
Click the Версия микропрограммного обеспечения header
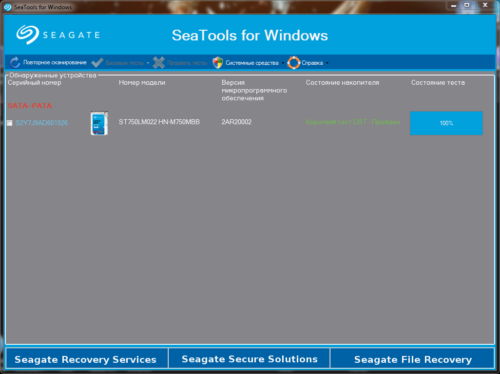(x=254, y=90)
